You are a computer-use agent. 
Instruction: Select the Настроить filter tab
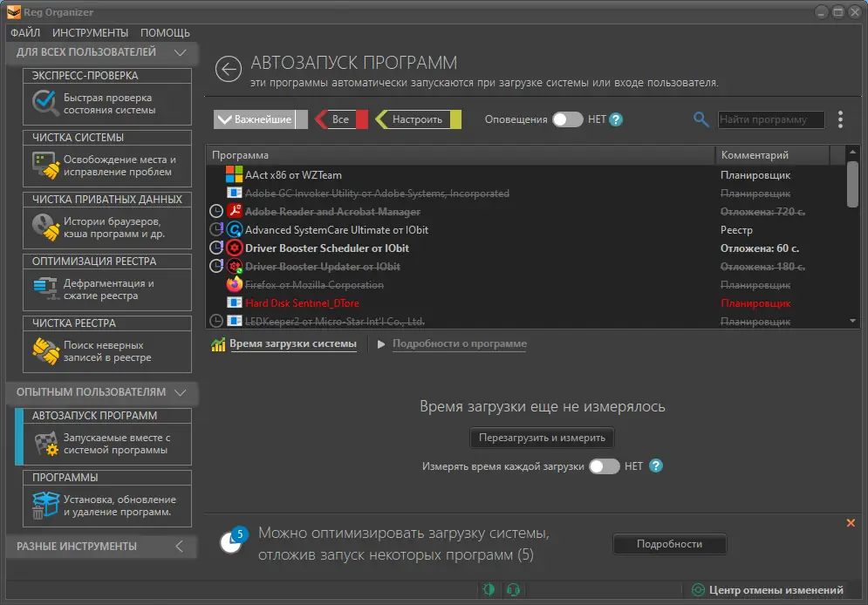(x=418, y=119)
